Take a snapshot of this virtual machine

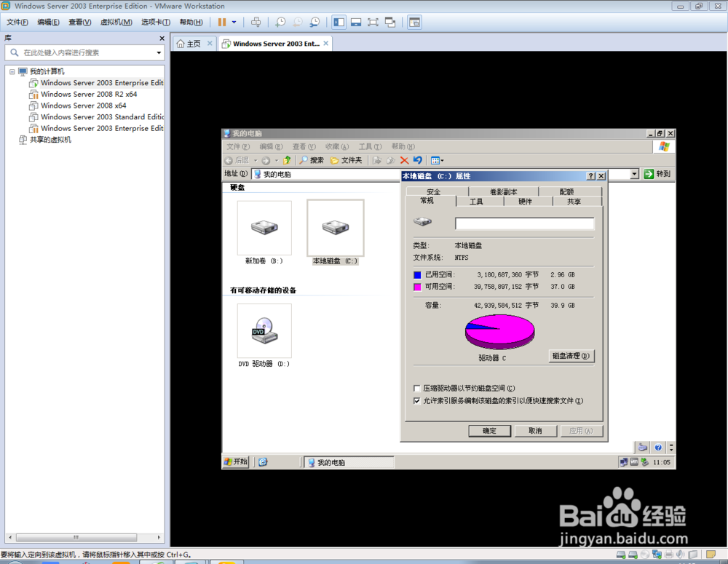coord(280,23)
